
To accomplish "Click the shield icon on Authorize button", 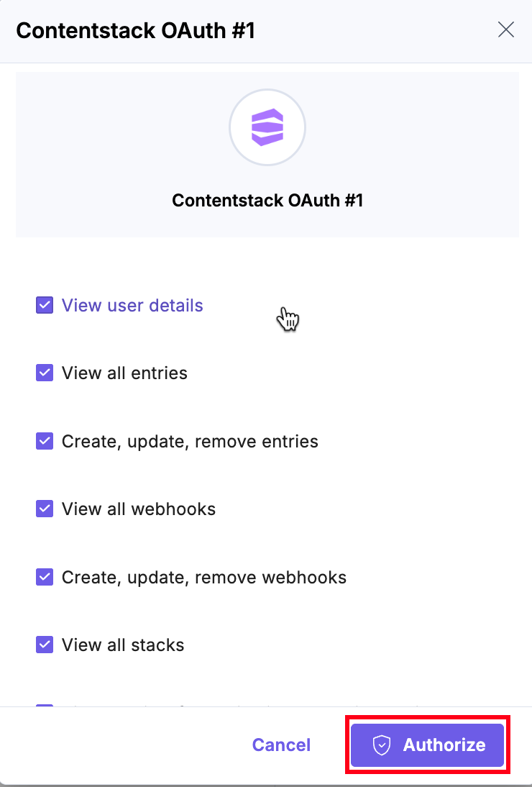I will coord(381,745).
